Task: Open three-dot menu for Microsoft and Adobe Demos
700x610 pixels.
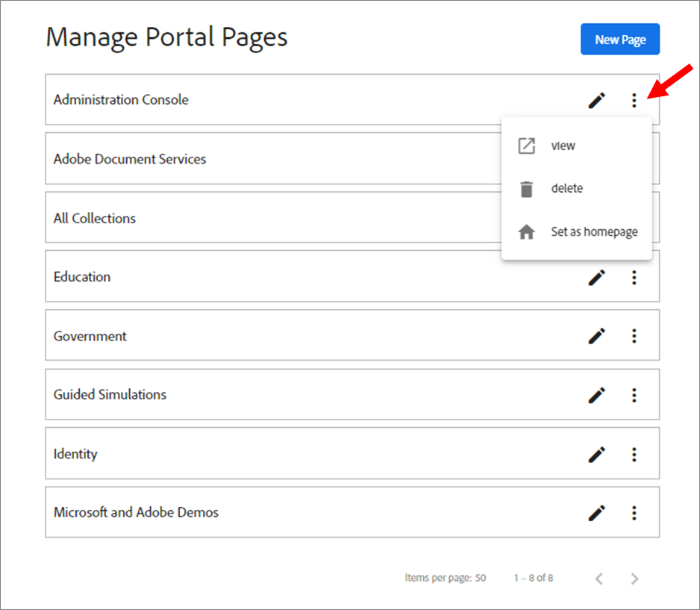Action: pos(634,513)
